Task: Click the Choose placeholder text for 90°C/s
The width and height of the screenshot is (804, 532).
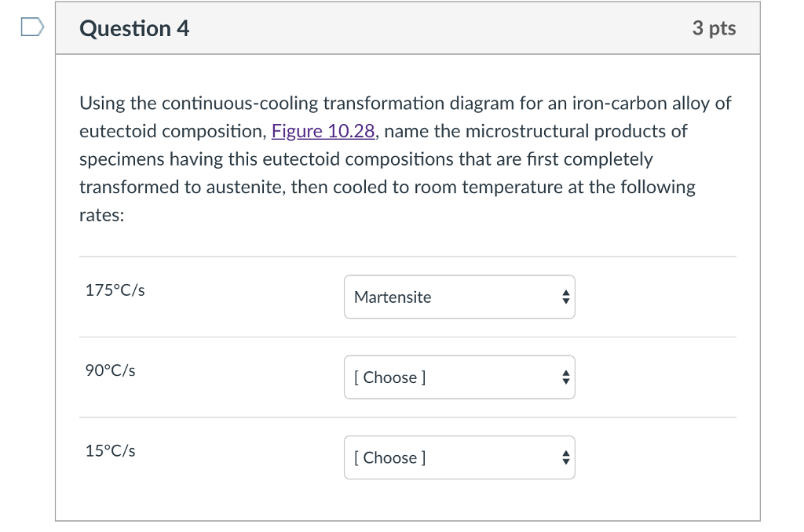Action: point(389,377)
